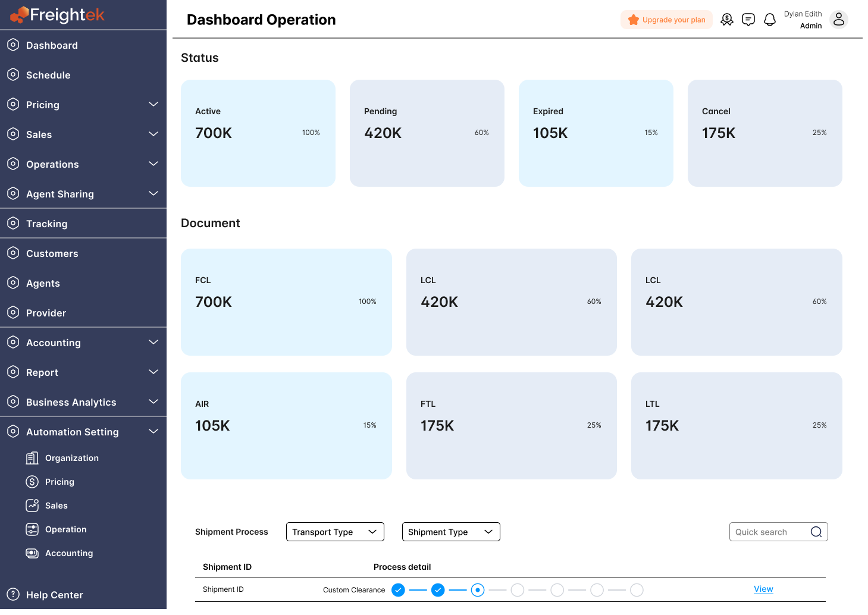Viewport: 868px width, 615px height.
Task: Click the notifications bell icon
Action: pyautogui.click(x=770, y=19)
